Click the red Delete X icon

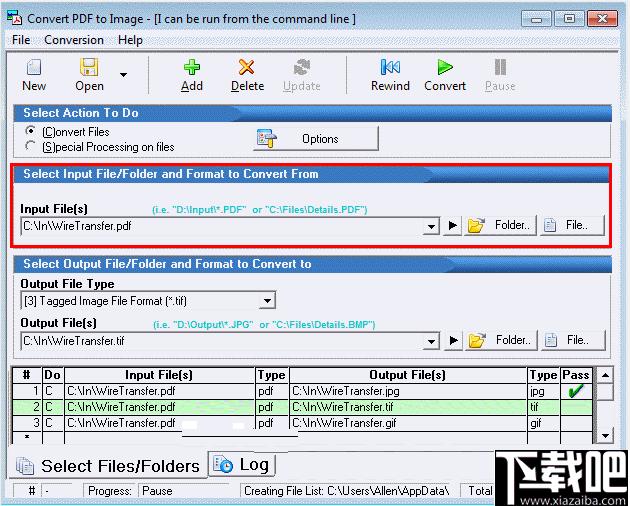point(247,68)
